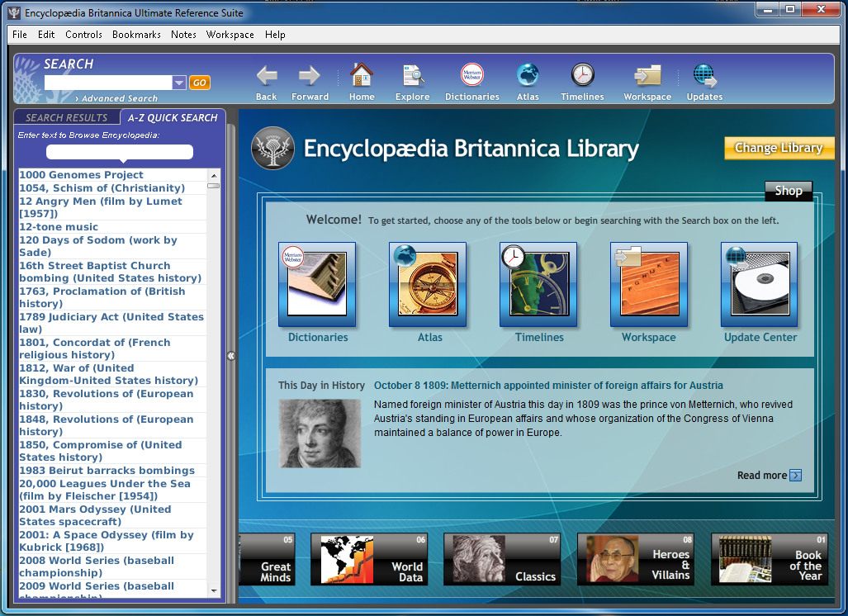Open Workspace from the top toolbar
The width and height of the screenshot is (848, 616).
(x=647, y=75)
